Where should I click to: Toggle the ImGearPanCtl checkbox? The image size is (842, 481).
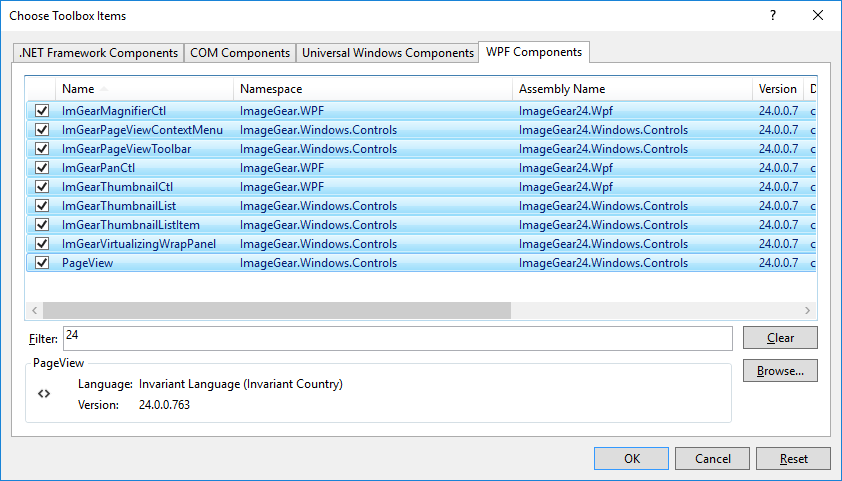(x=42, y=167)
